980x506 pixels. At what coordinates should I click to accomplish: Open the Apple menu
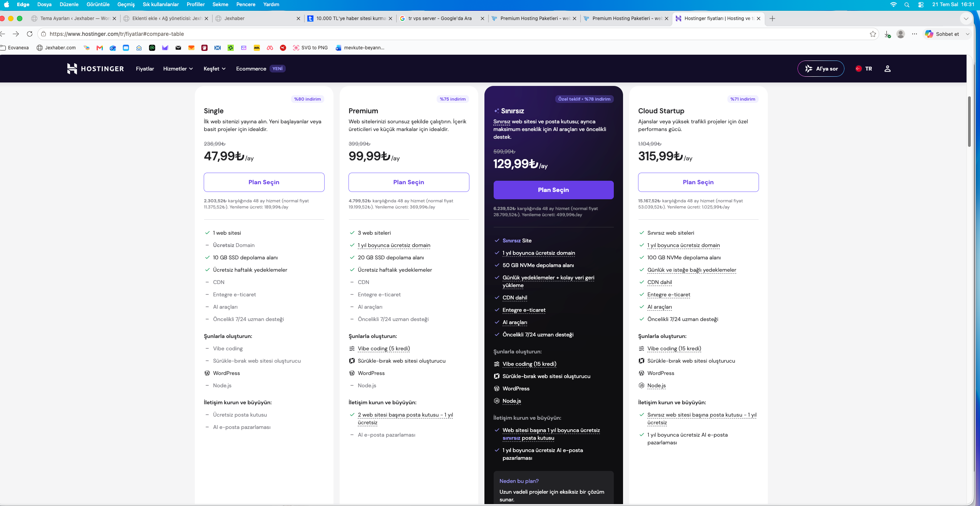(x=7, y=5)
